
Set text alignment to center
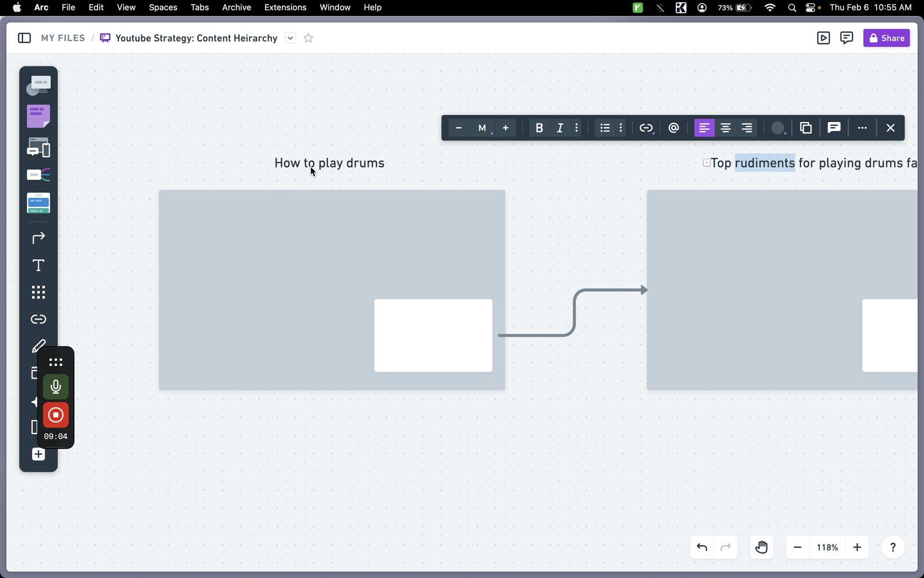(725, 128)
